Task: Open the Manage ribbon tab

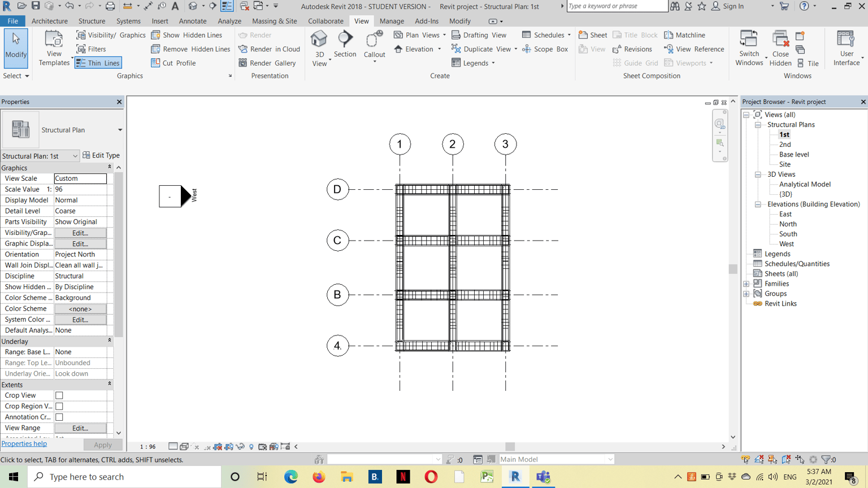Action: pyautogui.click(x=392, y=21)
